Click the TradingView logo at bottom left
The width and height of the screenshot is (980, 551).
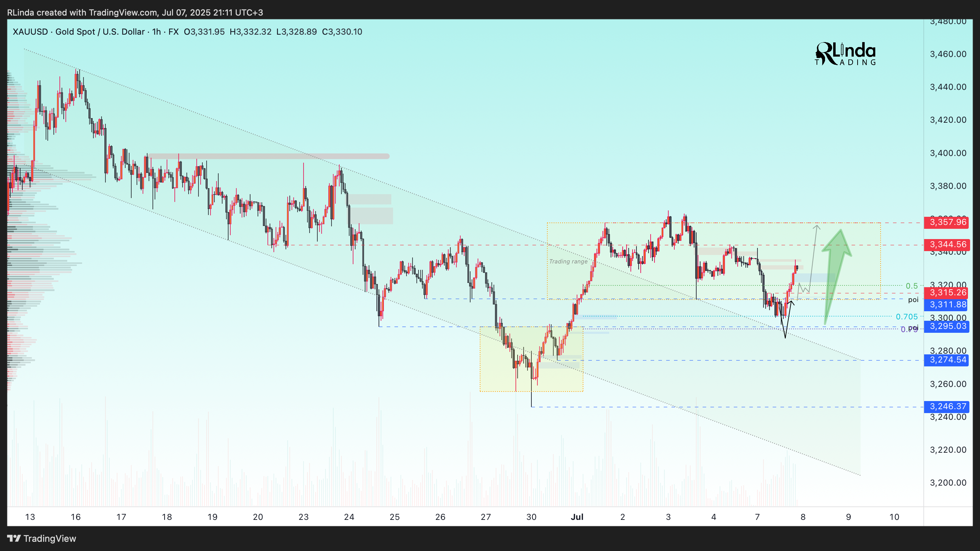[42, 539]
